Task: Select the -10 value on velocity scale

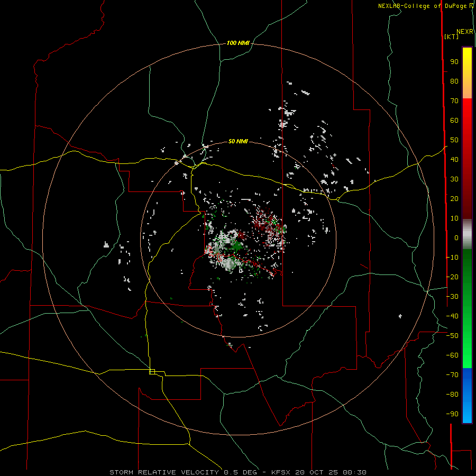Action: point(452,258)
